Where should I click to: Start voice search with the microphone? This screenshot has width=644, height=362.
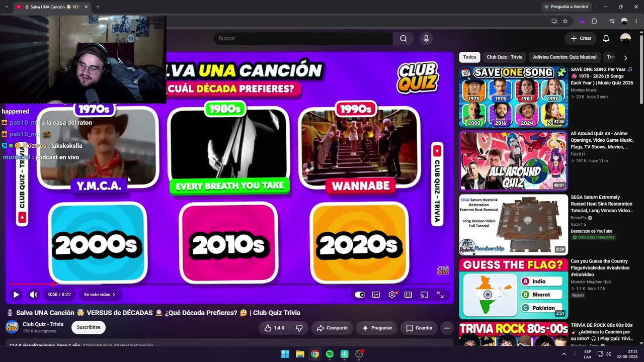pyautogui.click(x=426, y=38)
